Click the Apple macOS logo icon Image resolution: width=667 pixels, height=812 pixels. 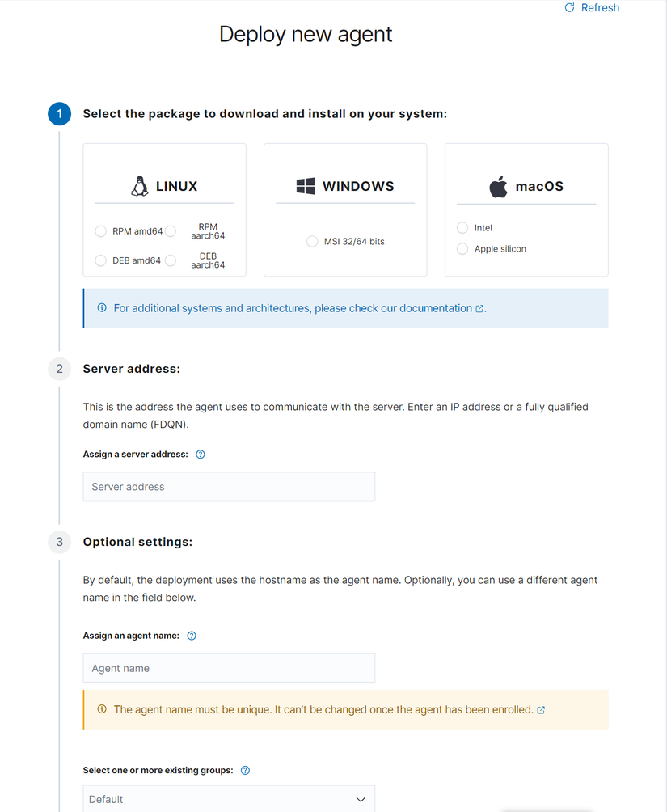[x=498, y=187]
